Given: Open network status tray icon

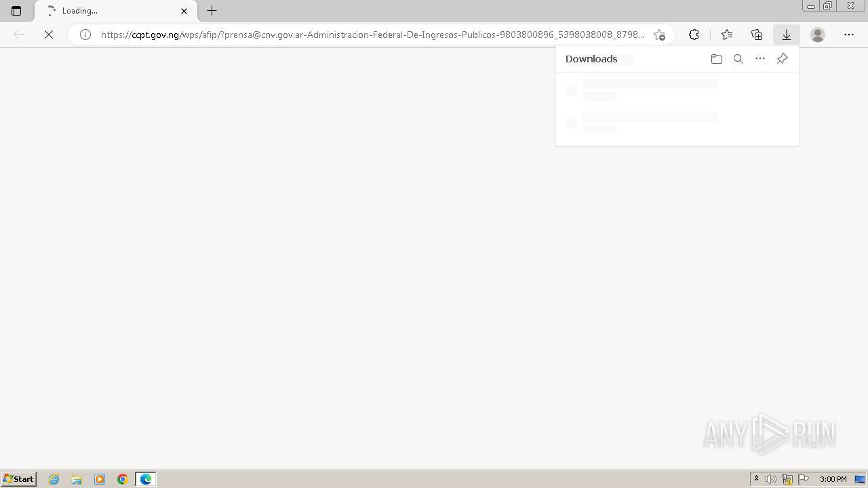Looking at the screenshot, I should coord(787,479).
